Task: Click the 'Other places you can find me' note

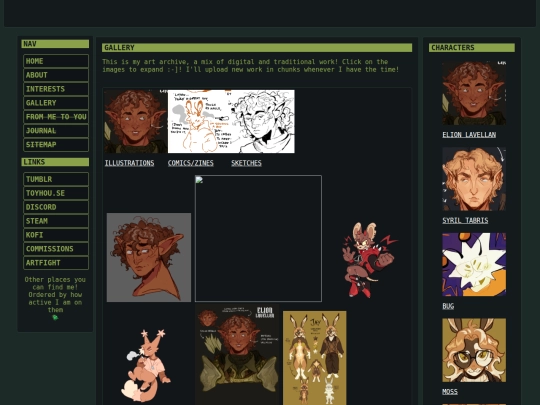Action: tap(55, 294)
